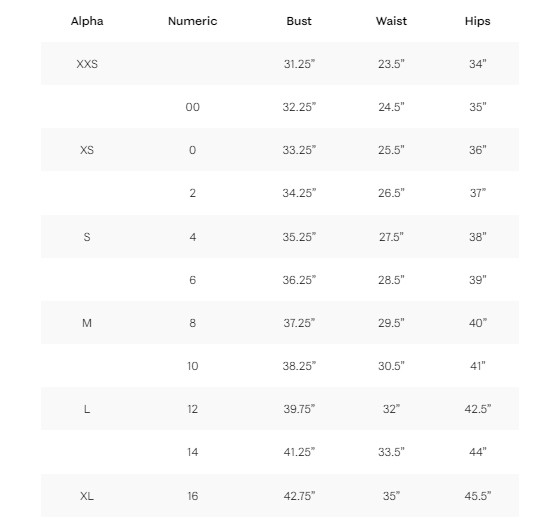Screen dimensions: 559x530
Task: Click the Bust column header
Action: click(x=299, y=21)
